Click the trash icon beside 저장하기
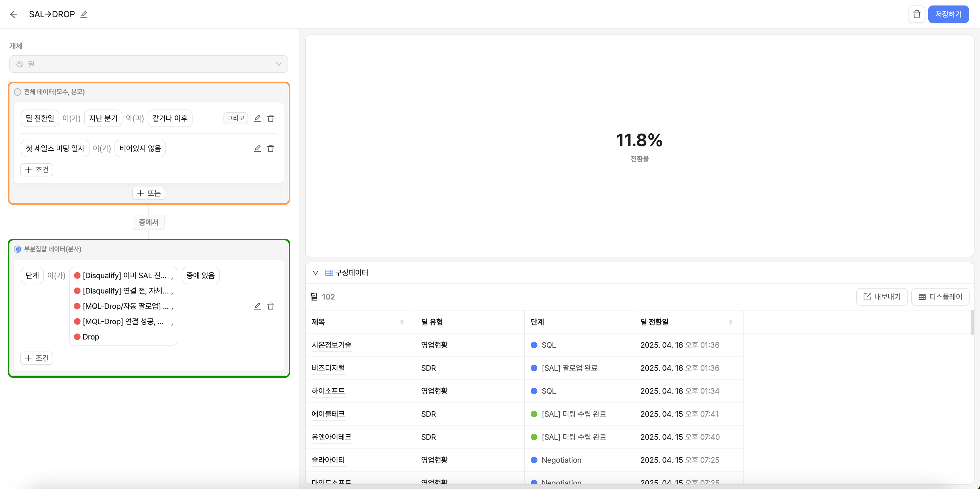This screenshot has height=489, width=980. pos(916,14)
